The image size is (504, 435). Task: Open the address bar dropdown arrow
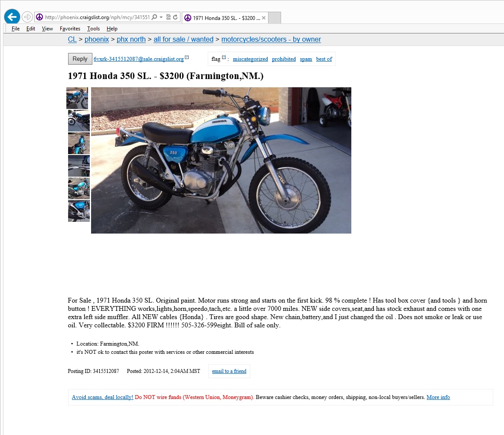[x=161, y=17]
